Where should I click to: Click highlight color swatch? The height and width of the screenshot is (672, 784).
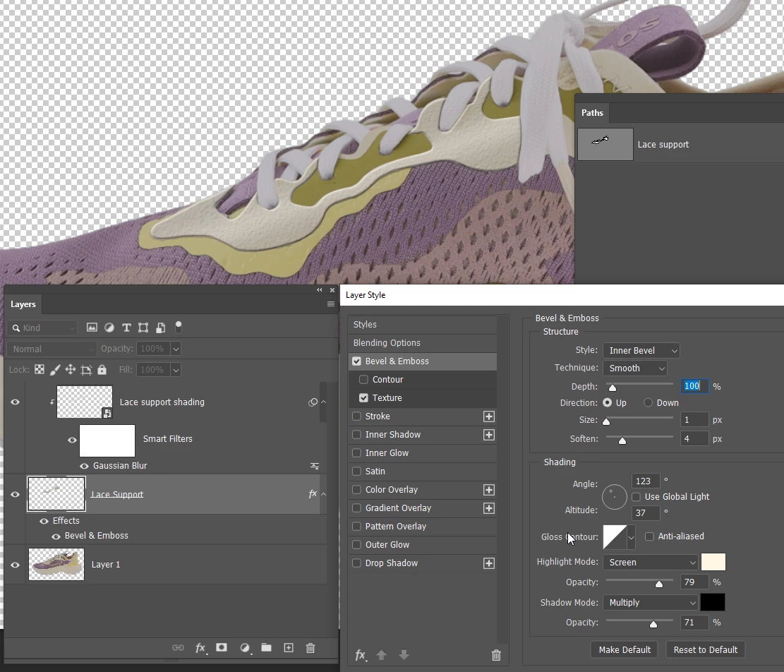click(713, 562)
